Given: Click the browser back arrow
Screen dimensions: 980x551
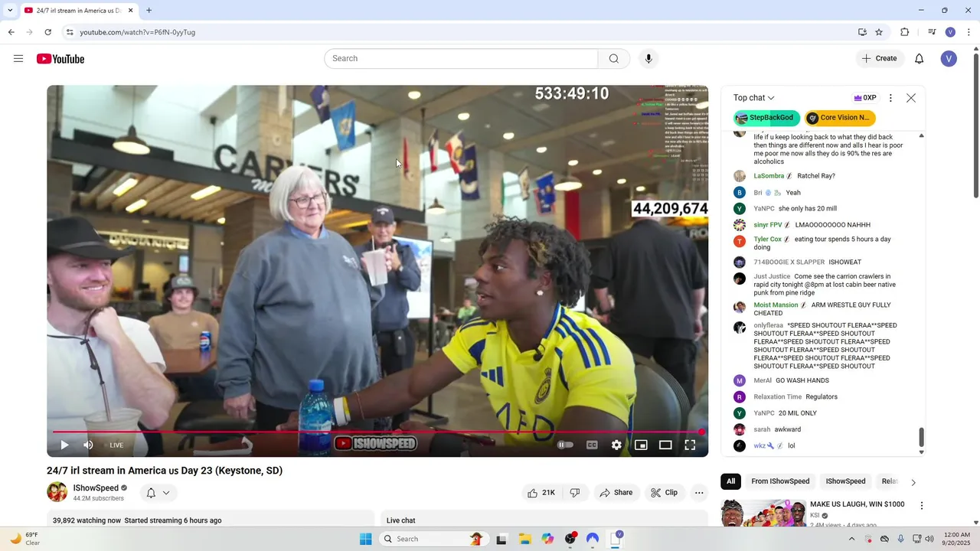Looking at the screenshot, I should [11, 32].
